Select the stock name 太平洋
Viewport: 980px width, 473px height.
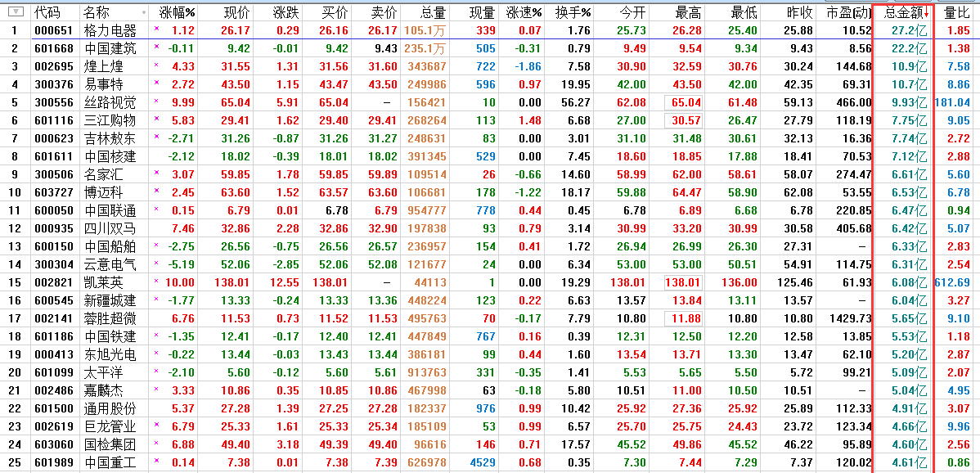pyautogui.click(x=103, y=374)
